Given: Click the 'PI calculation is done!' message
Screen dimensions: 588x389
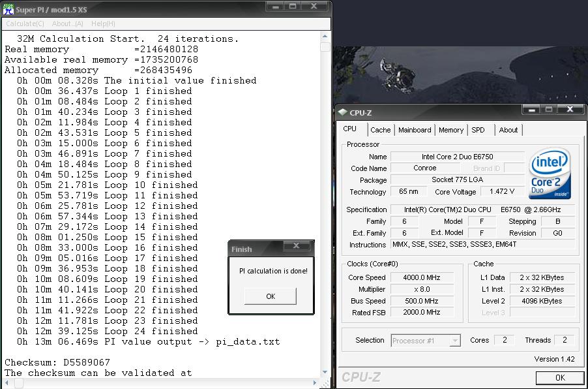Looking at the screenshot, I should pyautogui.click(x=273, y=271).
